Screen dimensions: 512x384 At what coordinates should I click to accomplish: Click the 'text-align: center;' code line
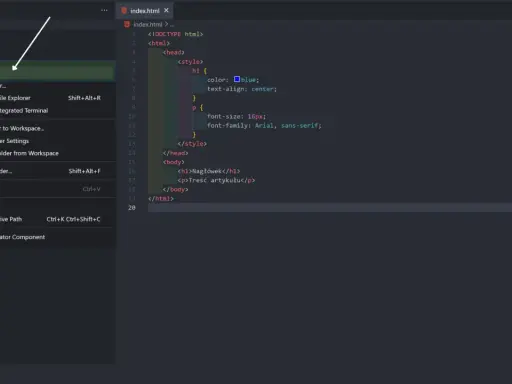[x=242, y=89]
